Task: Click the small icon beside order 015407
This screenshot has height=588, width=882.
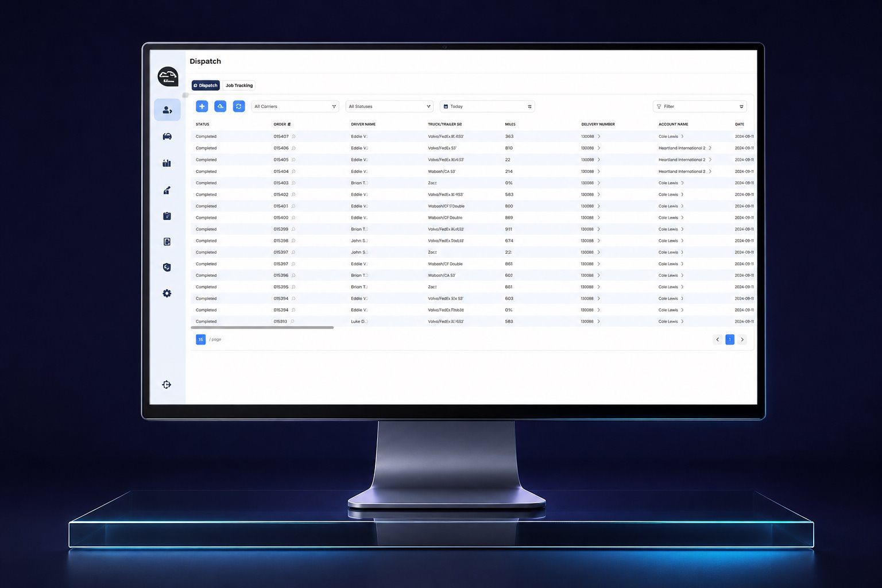Action: (x=293, y=137)
